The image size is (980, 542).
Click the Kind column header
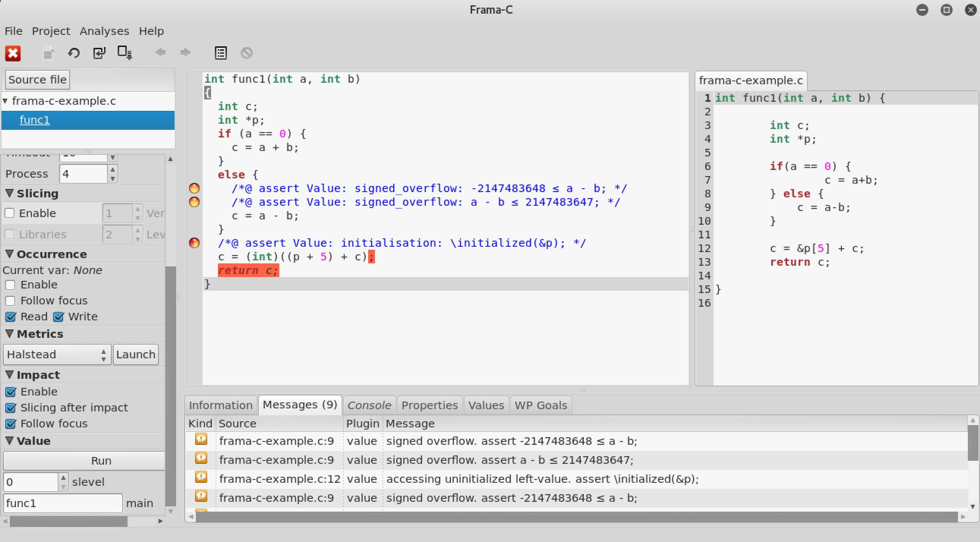[x=200, y=423]
